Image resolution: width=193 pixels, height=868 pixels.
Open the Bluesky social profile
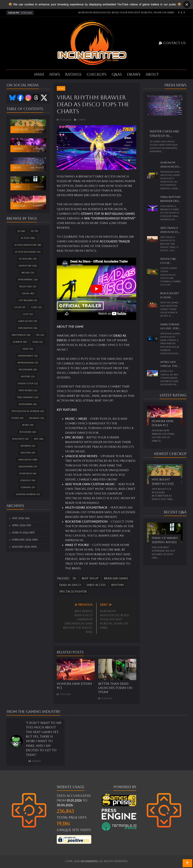tap(12, 98)
